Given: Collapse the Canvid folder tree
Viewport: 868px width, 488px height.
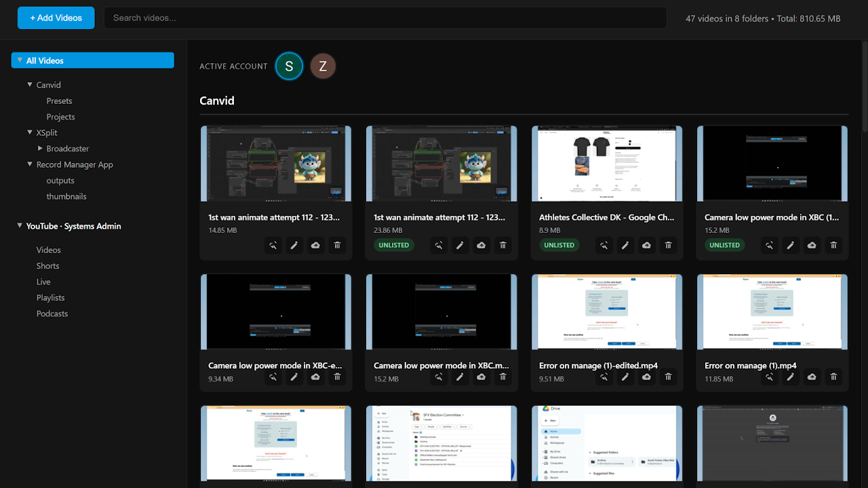Looking at the screenshot, I should (30, 84).
